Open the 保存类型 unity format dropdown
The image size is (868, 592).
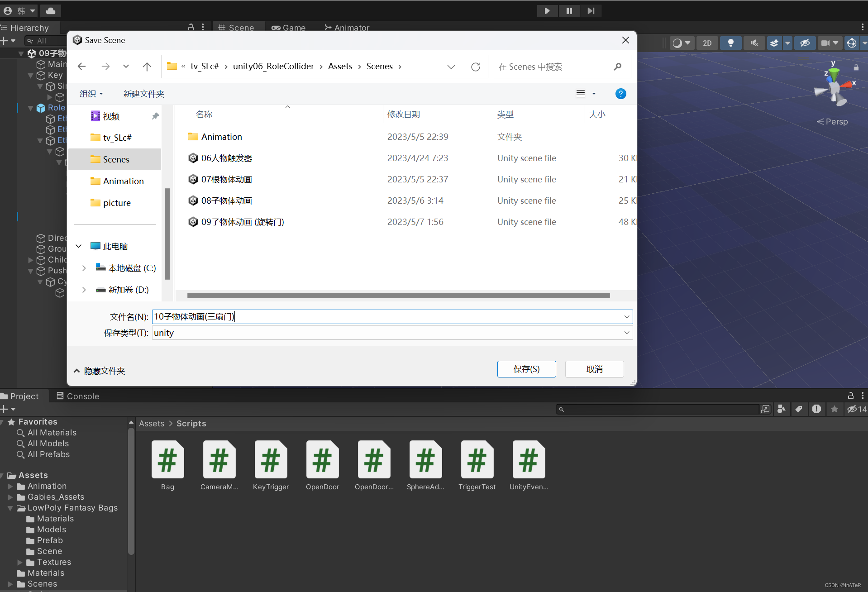point(627,333)
